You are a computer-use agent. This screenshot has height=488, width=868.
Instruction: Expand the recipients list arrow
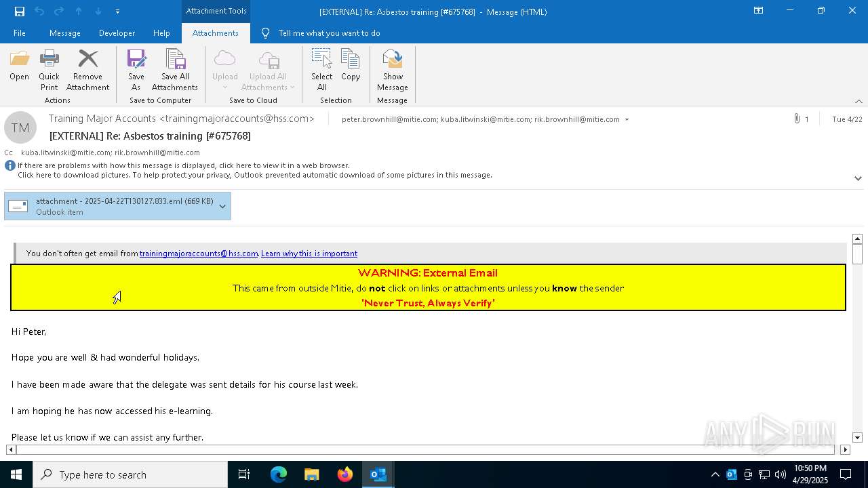coord(627,120)
